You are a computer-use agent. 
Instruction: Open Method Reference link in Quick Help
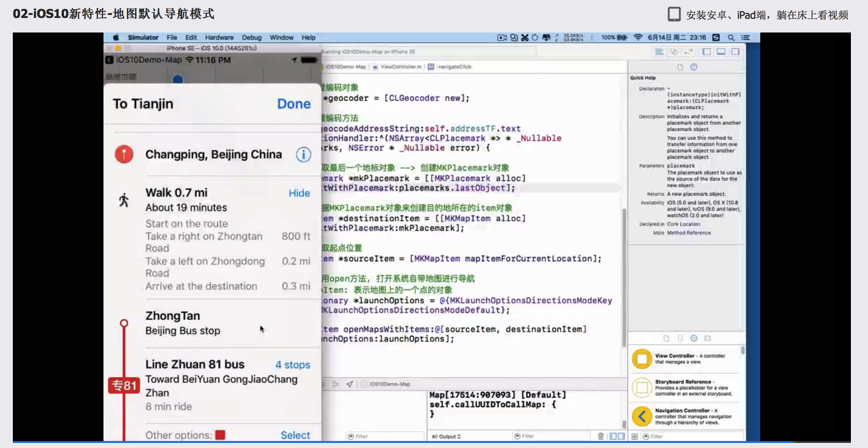(x=689, y=233)
